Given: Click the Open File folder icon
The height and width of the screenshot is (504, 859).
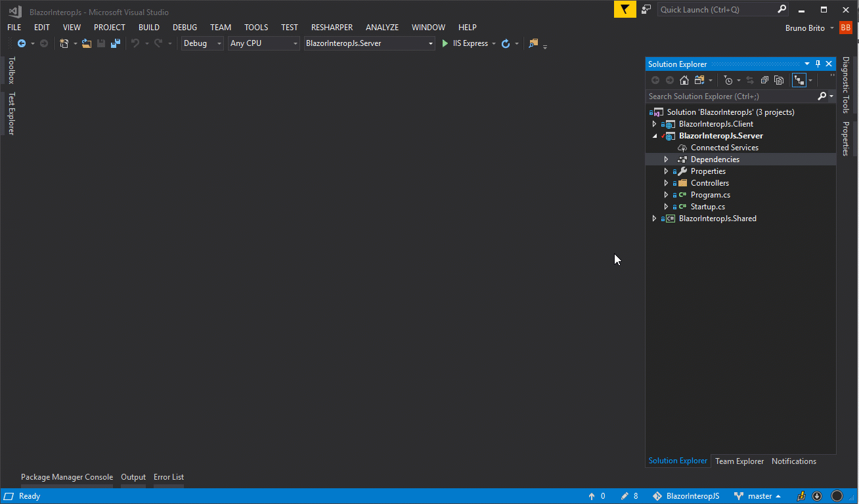Looking at the screenshot, I should pos(87,43).
